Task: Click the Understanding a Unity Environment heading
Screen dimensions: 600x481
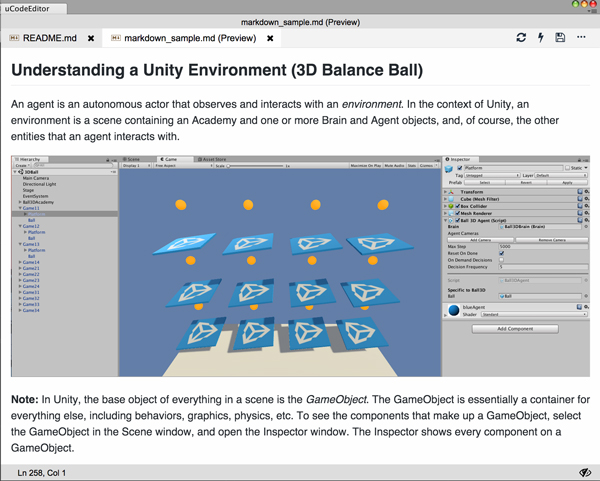Action: (x=217, y=70)
